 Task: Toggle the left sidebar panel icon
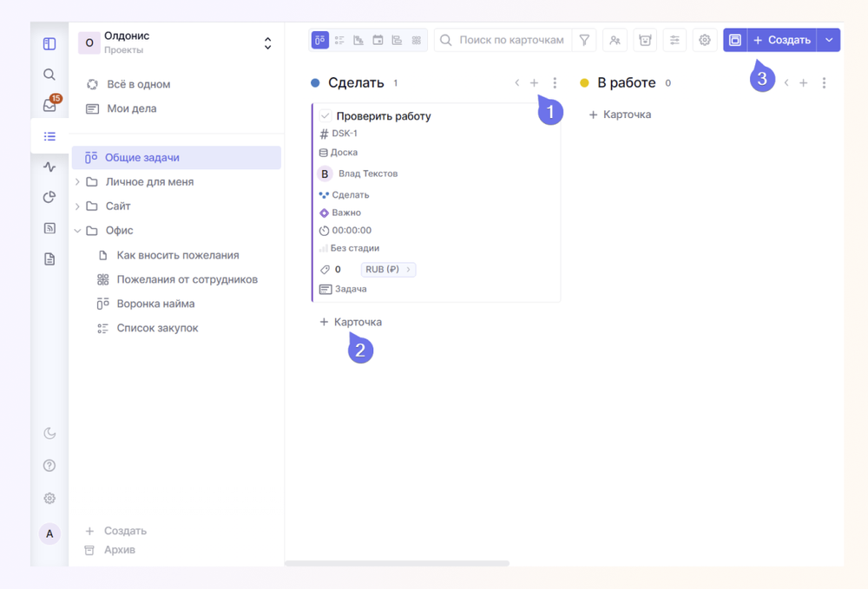[x=49, y=43]
